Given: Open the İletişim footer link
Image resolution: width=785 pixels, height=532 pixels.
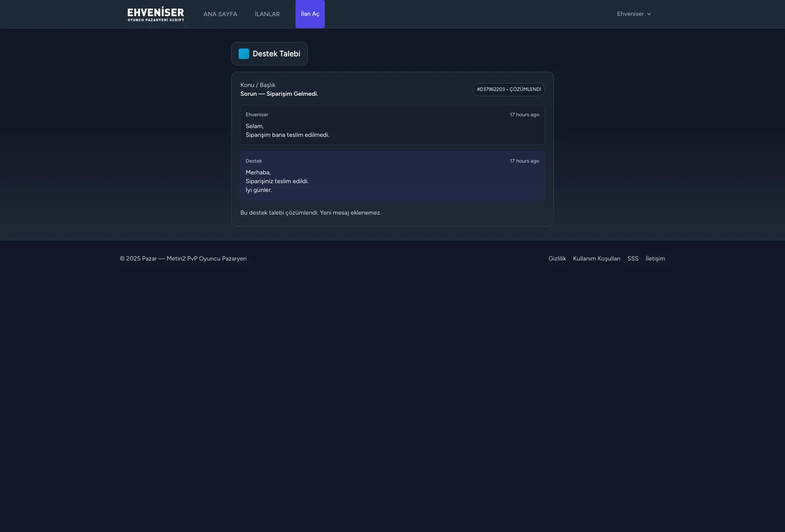Looking at the screenshot, I should click(x=655, y=258).
